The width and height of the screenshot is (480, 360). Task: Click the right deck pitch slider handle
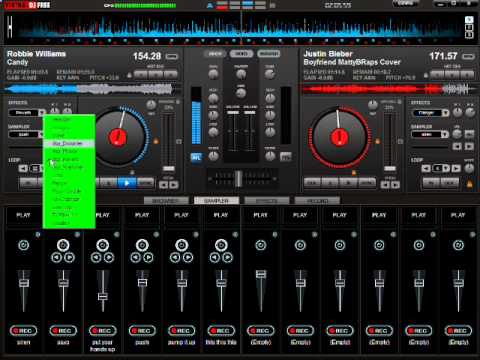[x=390, y=168]
